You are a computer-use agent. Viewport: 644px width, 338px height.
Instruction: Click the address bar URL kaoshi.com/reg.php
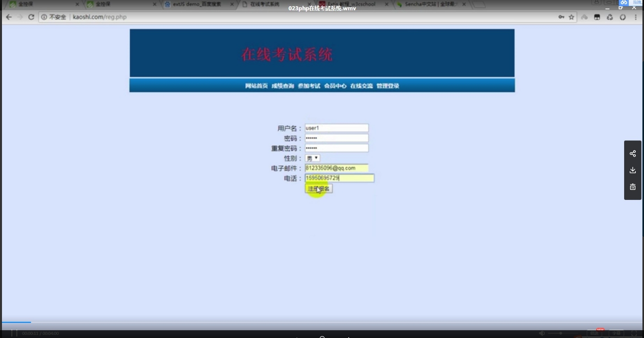click(x=100, y=17)
